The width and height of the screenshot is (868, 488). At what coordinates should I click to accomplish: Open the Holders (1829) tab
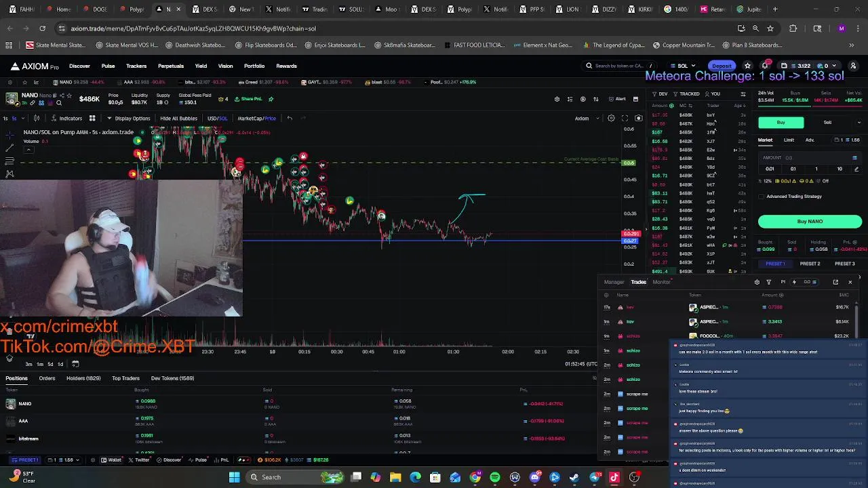[83, 378]
